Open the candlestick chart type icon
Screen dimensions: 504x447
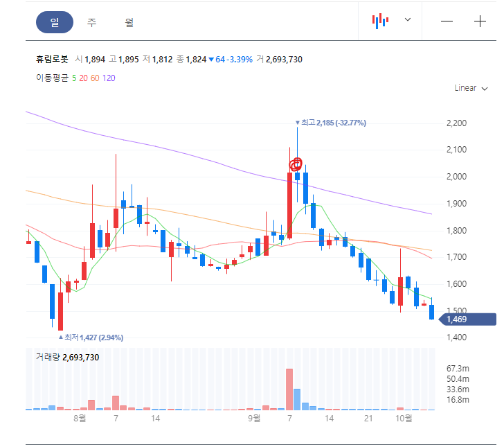tap(380, 21)
